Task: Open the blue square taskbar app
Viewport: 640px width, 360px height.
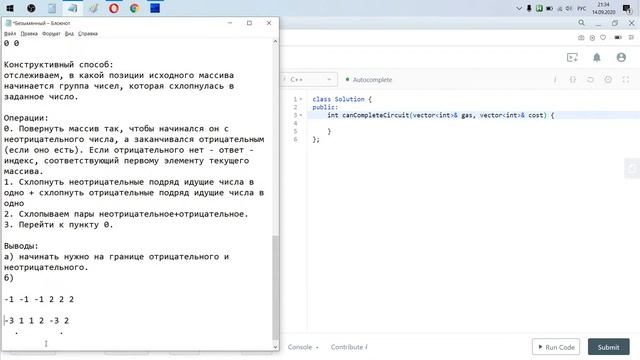Action: pyautogui.click(x=155, y=8)
